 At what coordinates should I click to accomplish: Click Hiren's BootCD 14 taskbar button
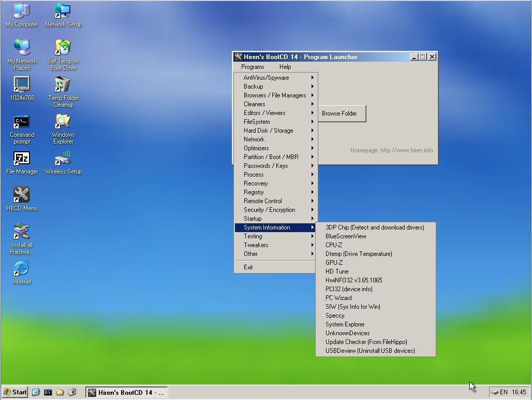click(x=126, y=393)
